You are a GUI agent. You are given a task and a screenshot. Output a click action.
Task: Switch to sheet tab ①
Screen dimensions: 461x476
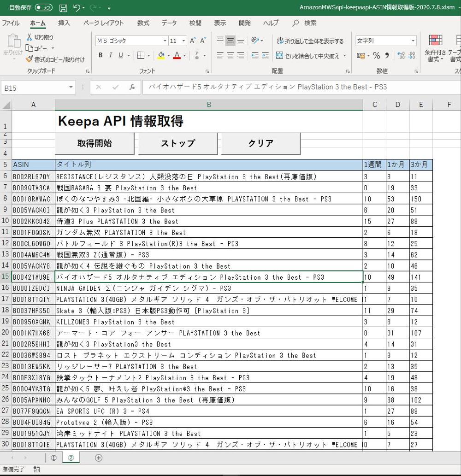(x=54, y=458)
